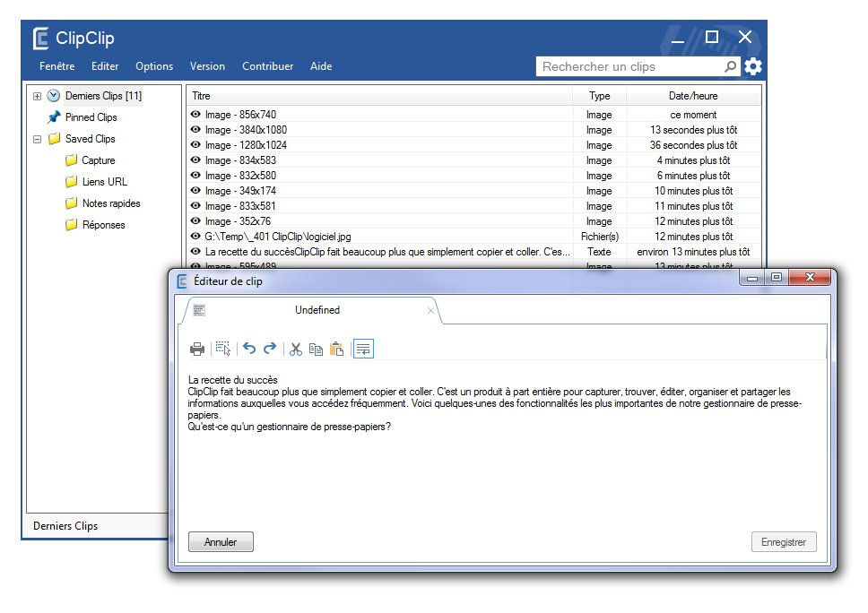
Task: Click the Saved Clips folder icon
Action: (x=54, y=139)
